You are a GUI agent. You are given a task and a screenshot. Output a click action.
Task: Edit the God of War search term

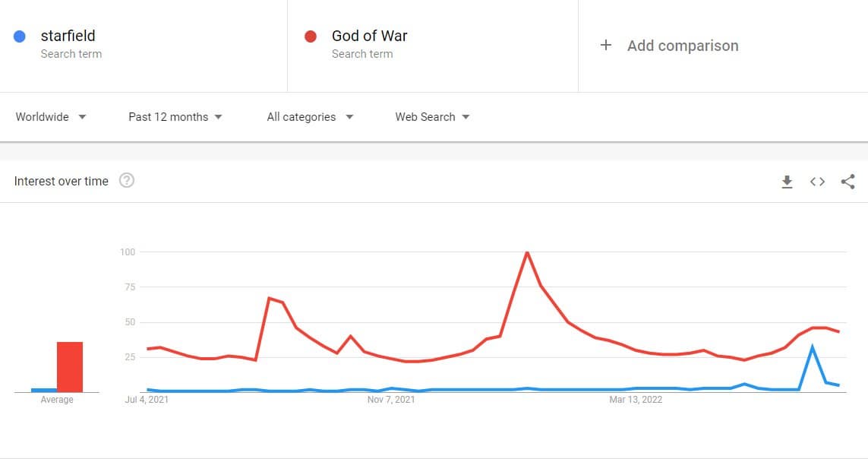370,36
